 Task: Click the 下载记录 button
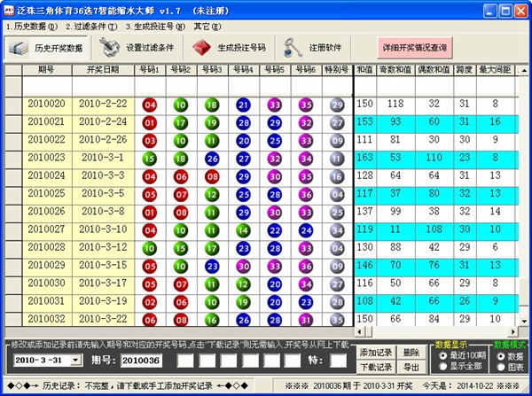(374, 367)
